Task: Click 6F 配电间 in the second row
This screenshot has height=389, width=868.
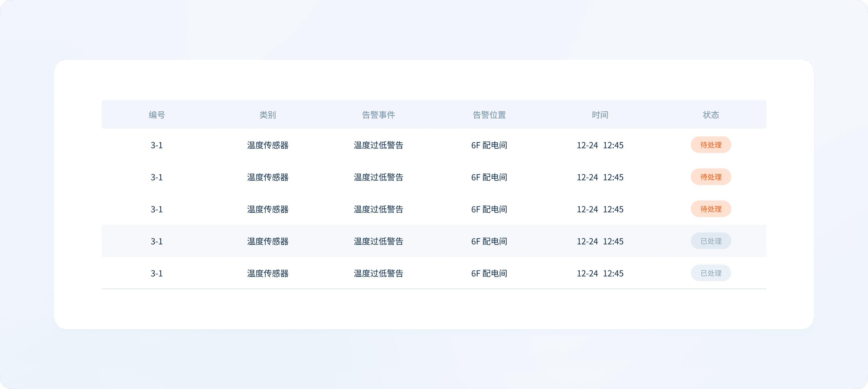Action: pyautogui.click(x=489, y=177)
